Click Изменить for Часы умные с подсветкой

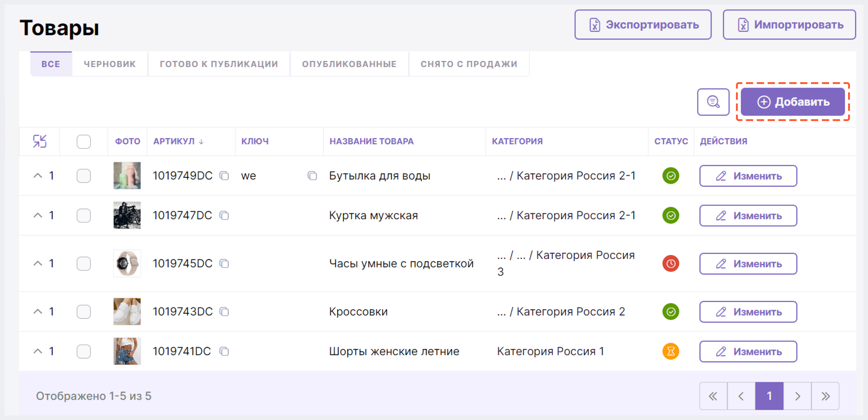[x=748, y=263]
